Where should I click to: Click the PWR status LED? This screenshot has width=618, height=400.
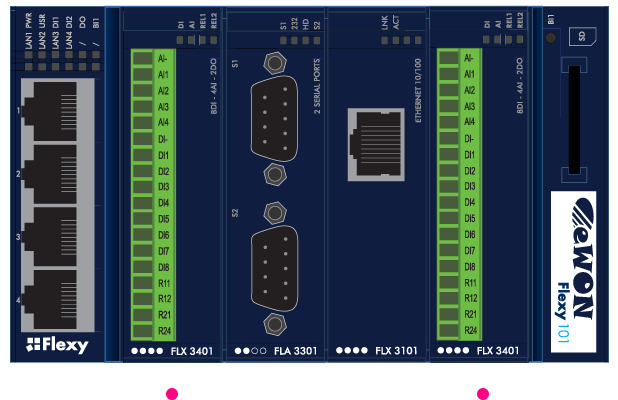[28, 55]
